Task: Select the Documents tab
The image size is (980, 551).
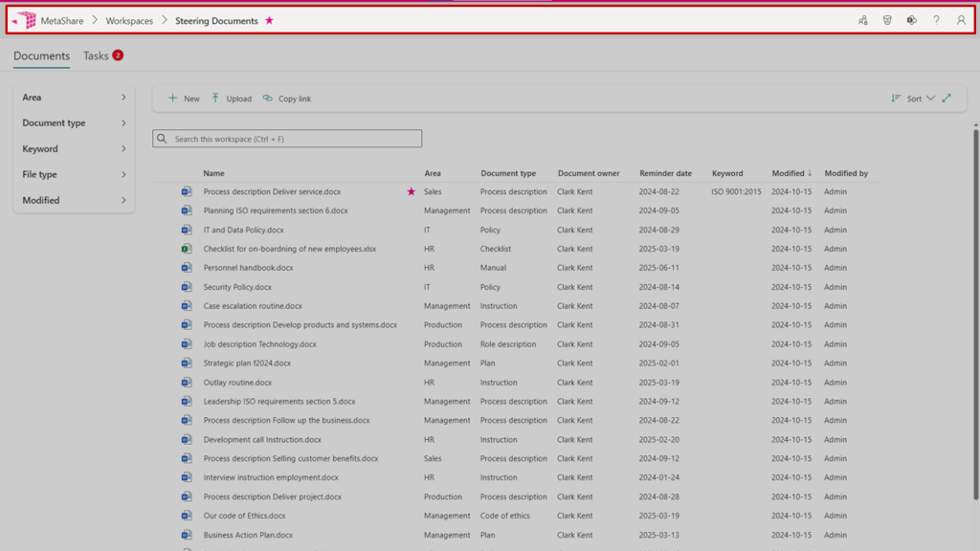Action: point(41,55)
